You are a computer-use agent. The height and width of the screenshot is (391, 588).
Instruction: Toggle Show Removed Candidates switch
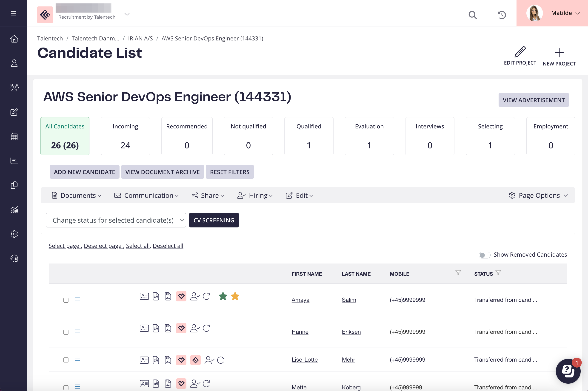pos(484,255)
